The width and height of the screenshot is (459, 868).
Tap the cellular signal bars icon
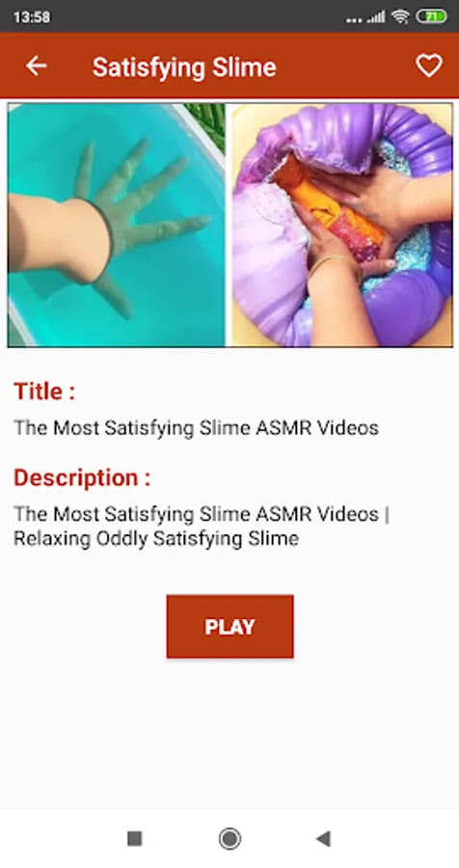click(x=376, y=17)
